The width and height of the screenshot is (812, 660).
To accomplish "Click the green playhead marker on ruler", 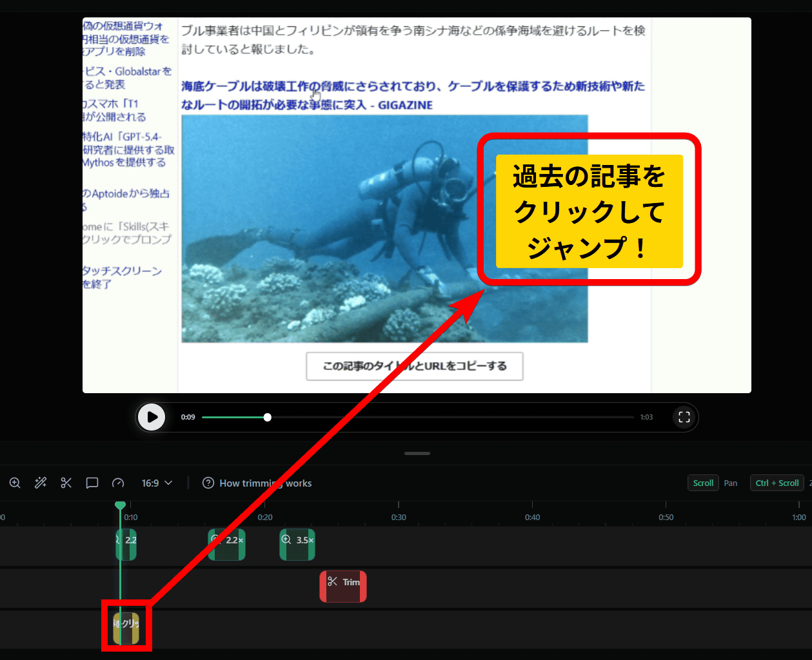I will [x=120, y=505].
